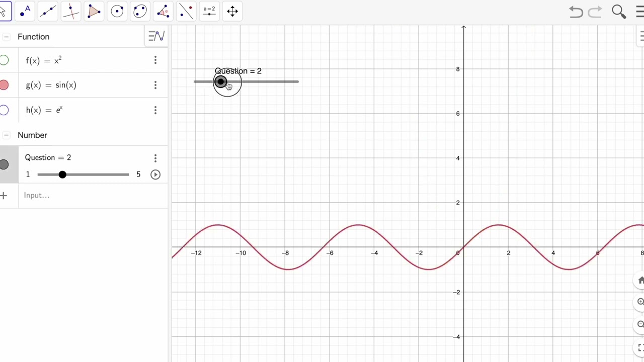Open the search magnifier
644x362 pixels.
[x=619, y=12]
